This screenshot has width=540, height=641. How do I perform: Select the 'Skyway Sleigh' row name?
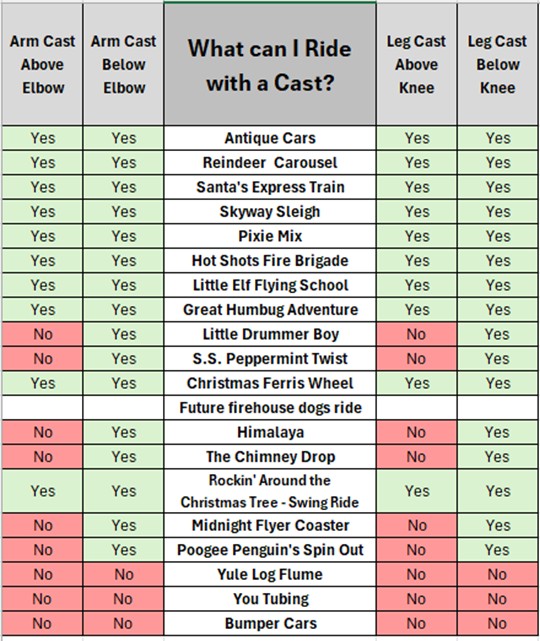pyautogui.click(x=270, y=212)
